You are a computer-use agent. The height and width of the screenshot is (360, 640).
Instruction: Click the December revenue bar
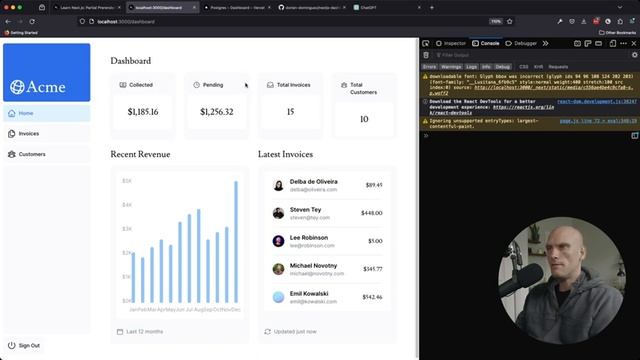tap(236, 242)
